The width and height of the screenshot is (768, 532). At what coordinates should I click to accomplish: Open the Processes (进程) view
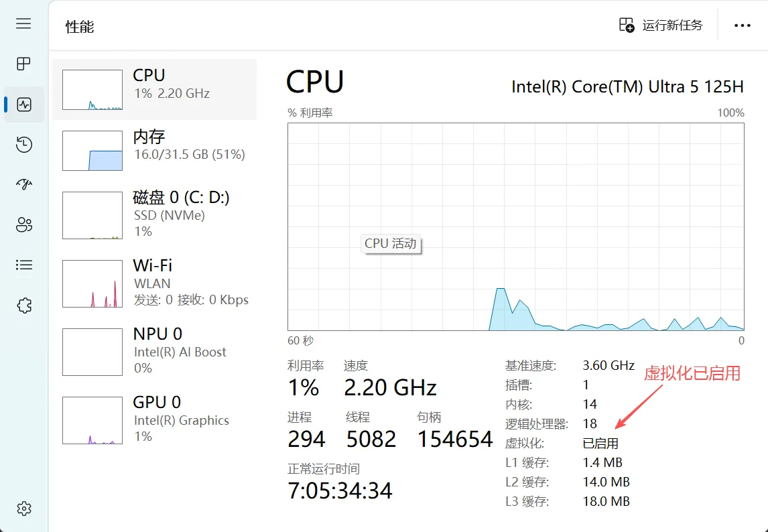pyautogui.click(x=23, y=64)
